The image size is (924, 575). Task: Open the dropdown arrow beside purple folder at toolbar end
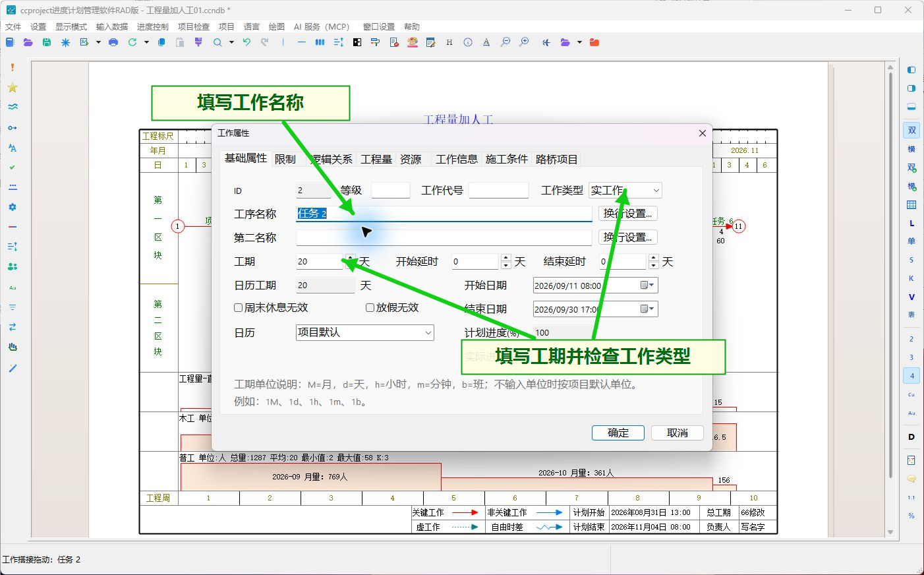click(x=579, y=42)
